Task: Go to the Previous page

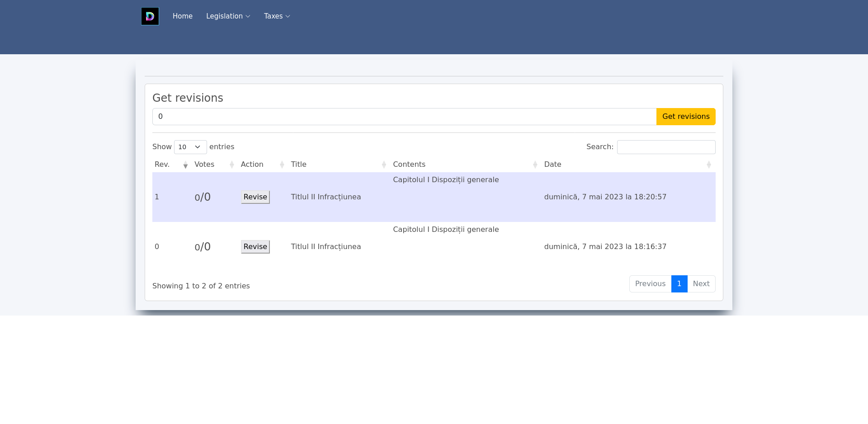Action: (x=650, y=284)
